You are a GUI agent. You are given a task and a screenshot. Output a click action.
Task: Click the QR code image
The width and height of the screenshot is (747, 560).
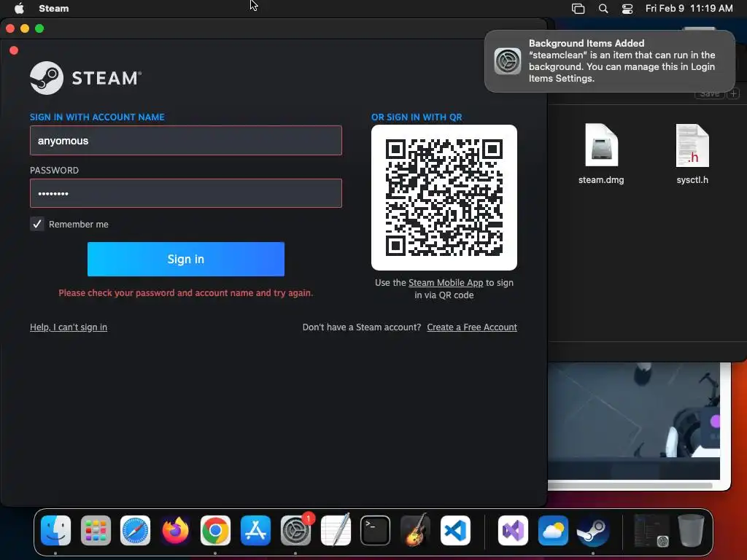click(x=444, y=198)
